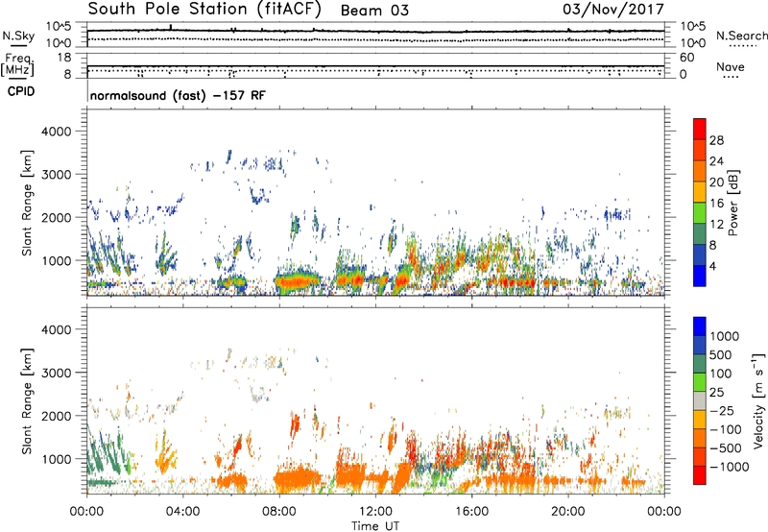This screenshot has width=768, height=532.
Task: Click the 'Power [dB]' colorbar title
Action: [x=733, y=203]
